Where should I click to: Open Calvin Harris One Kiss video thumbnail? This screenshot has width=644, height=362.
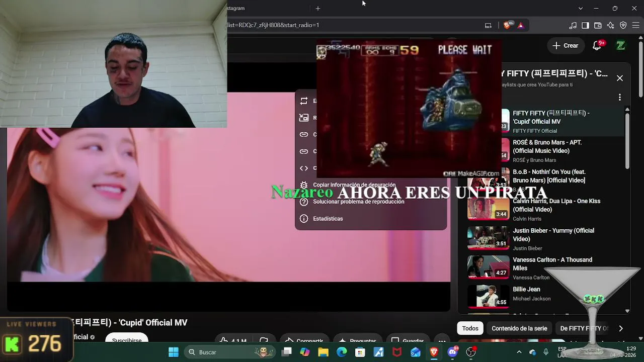click(489, 210)
